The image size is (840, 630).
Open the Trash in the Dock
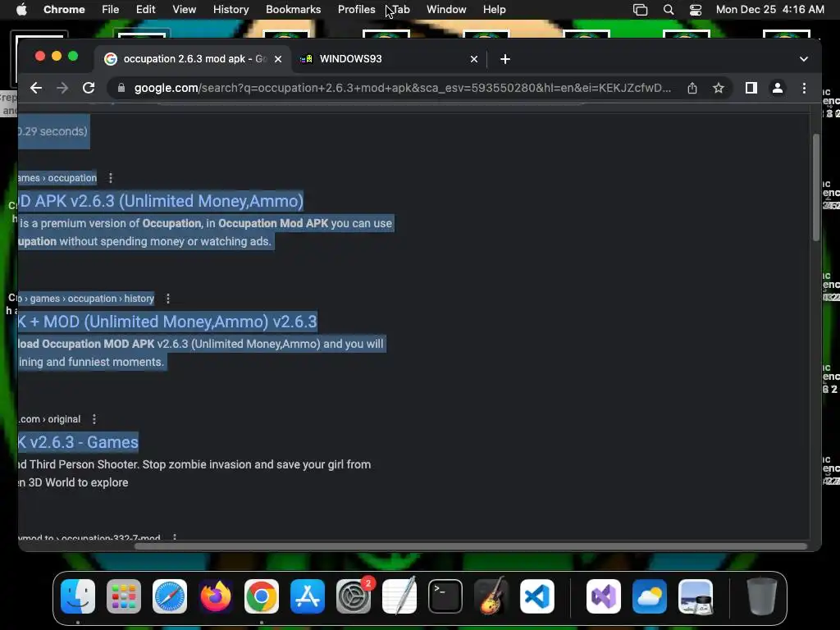point(762,596)
